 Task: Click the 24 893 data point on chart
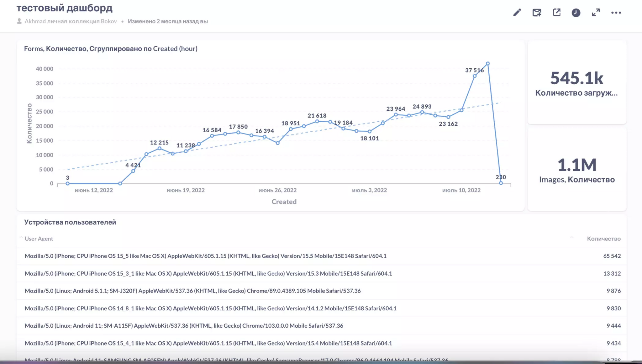[422, 112]
